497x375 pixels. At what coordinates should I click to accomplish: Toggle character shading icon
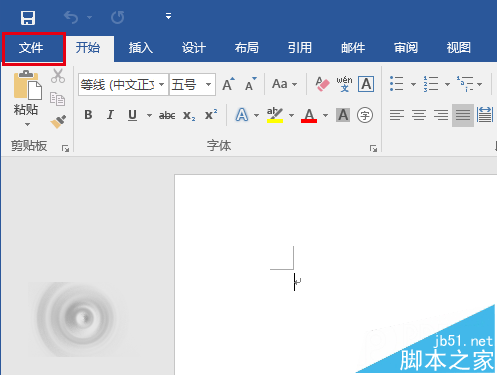tap(343, 115)
